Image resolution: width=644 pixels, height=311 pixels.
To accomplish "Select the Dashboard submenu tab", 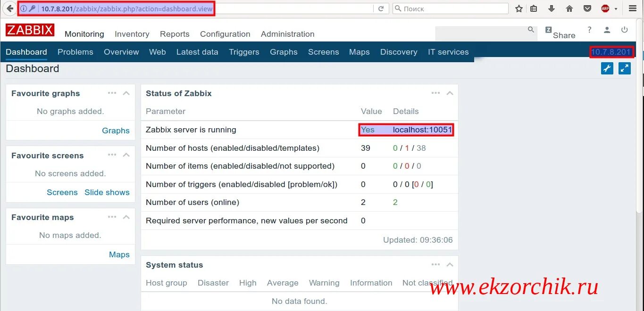I will (x=26, y=52).
